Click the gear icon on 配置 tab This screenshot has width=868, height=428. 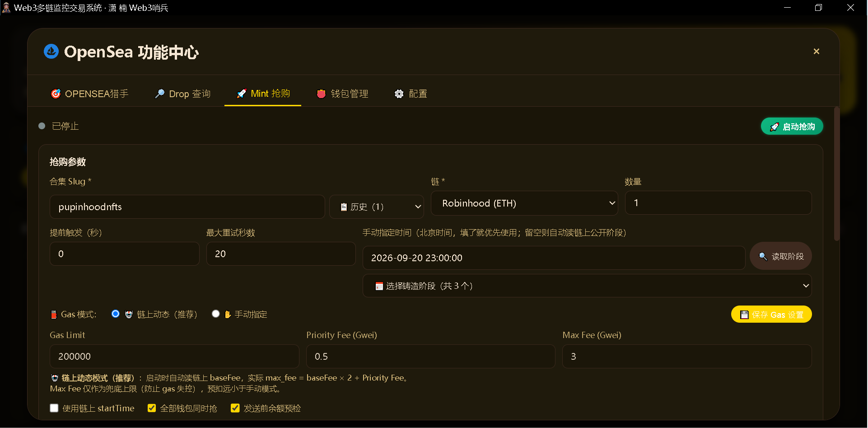pyautogui.click(x=399, y=94)
